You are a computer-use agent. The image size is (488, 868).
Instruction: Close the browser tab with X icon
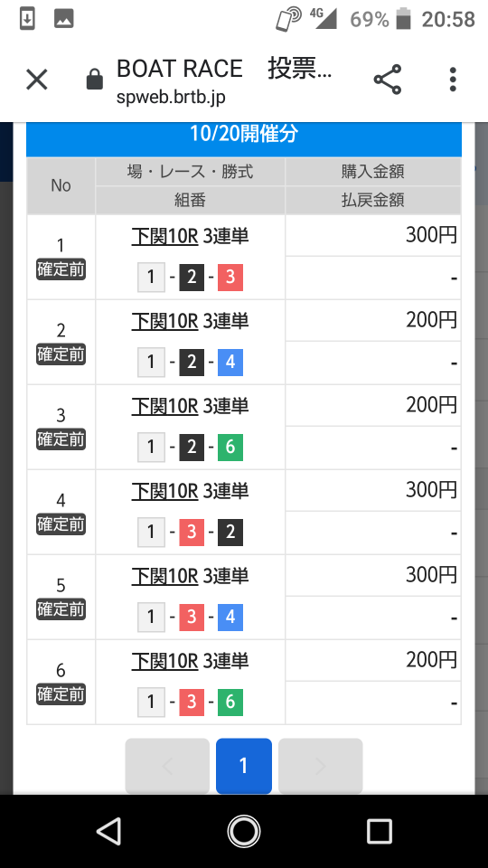pos(36,80)
